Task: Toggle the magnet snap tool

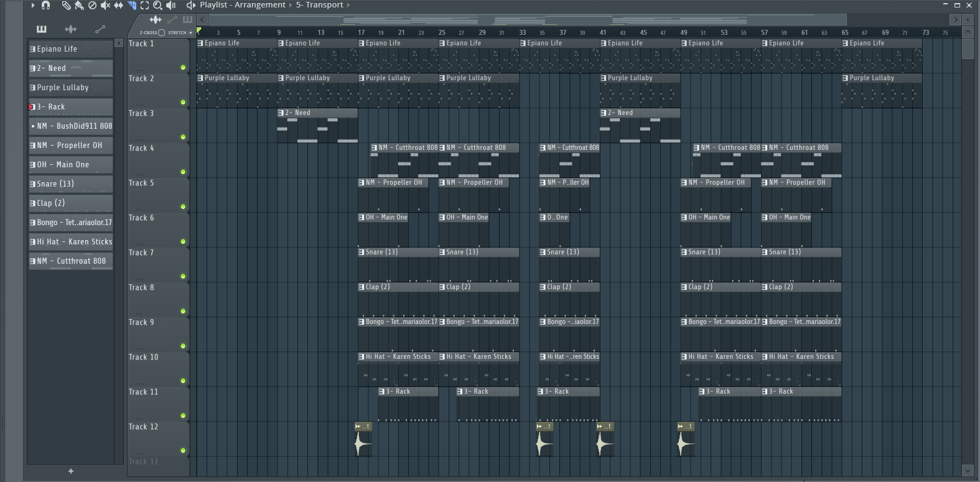Action: coord(45,5)
